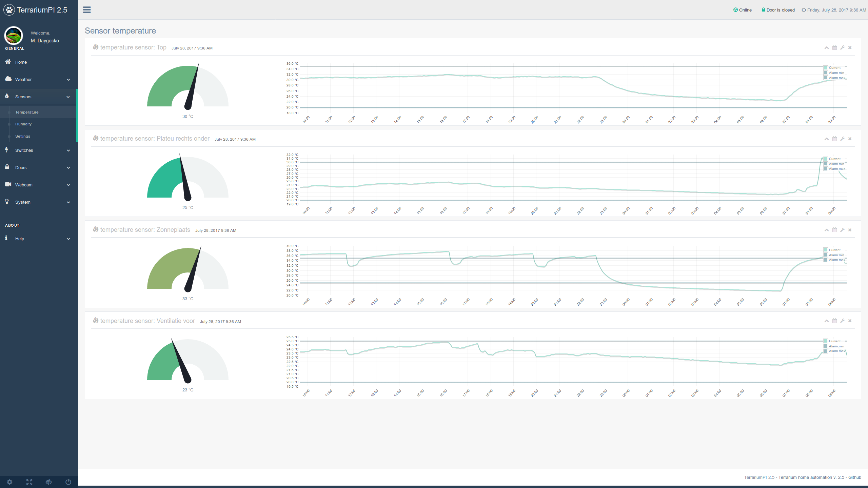Open settings gear icon in sidebar footer
Image resolution: width=868 pixels, height=488 pixels.
click(x=9, y=482)
